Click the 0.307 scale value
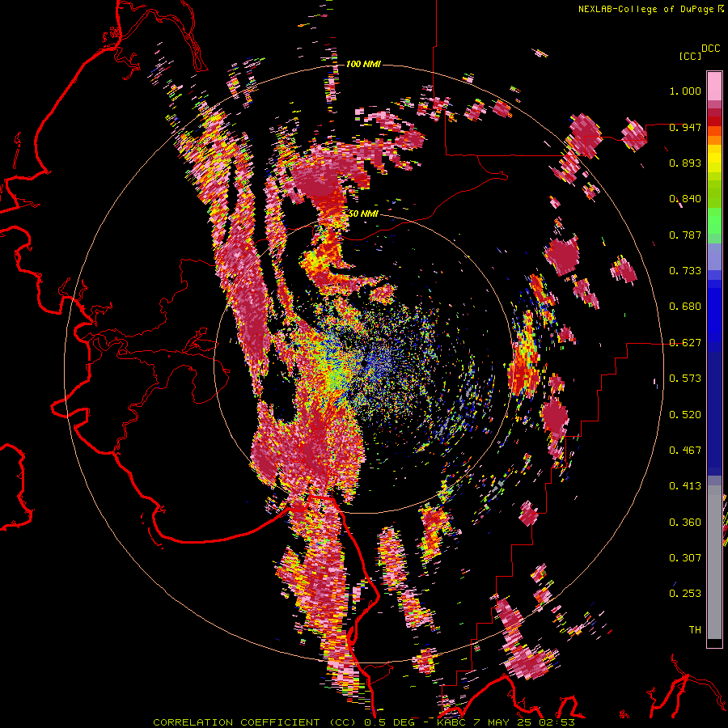 [685, 558]
